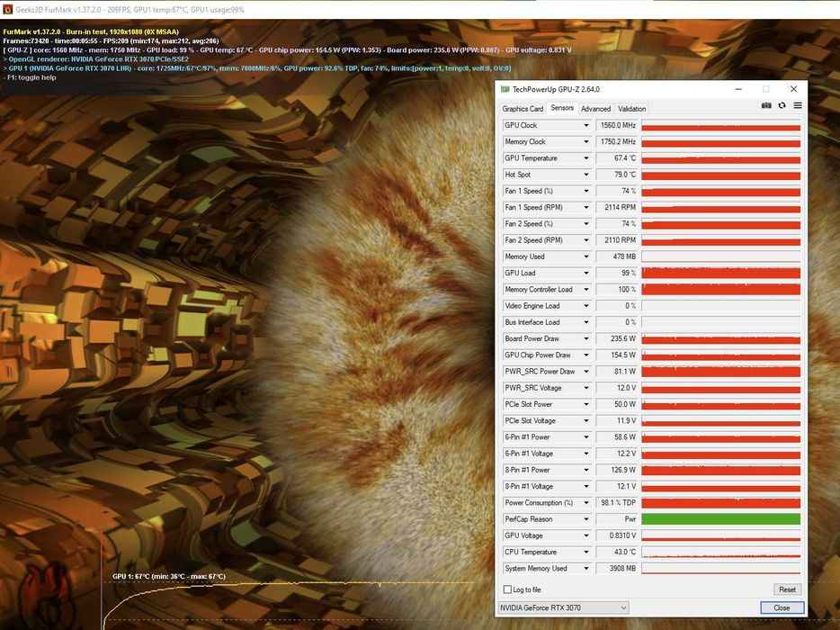Click the FurMark icon in title bar
The width and height of the screenshot is (840, 630).
pos(7,9)
